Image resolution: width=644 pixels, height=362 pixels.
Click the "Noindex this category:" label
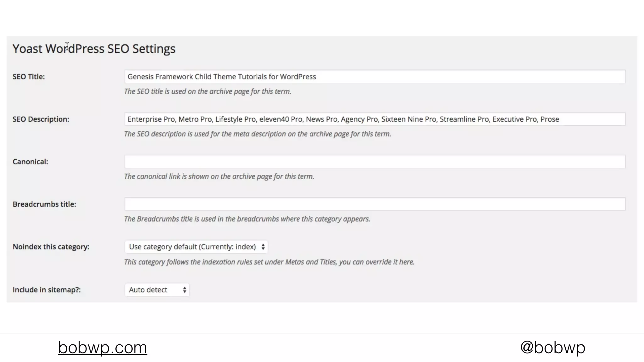[51, 247]
